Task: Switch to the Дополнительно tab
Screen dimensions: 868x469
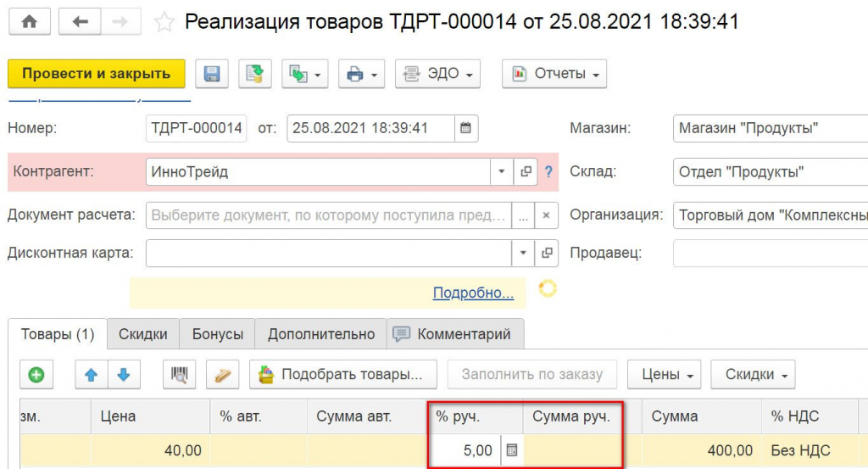Action: pyautogui.click(x=321, y=334)
